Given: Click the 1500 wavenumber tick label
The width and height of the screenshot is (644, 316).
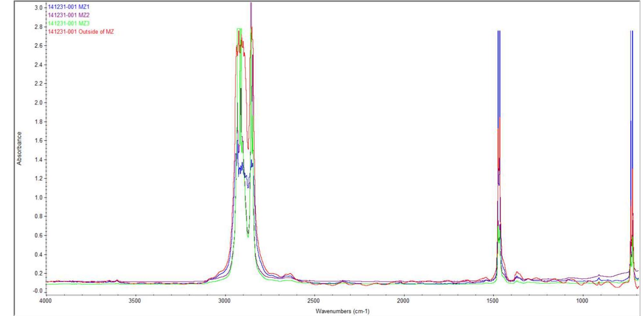Looking at the screenshot, I should click(492, 301).
